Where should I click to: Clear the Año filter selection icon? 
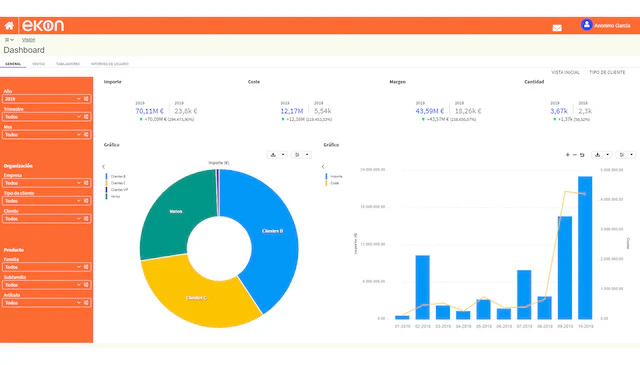click(x=86, y=99)
